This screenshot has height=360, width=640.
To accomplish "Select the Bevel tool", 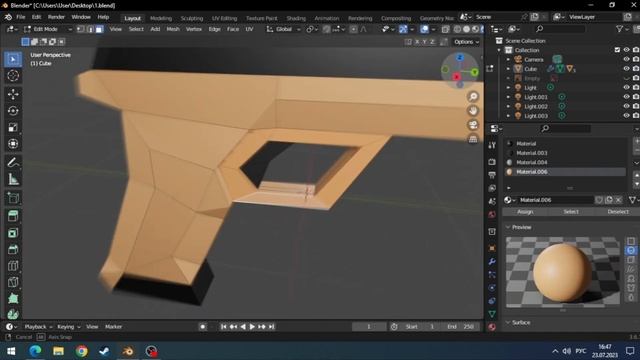I will click(13, 249).
